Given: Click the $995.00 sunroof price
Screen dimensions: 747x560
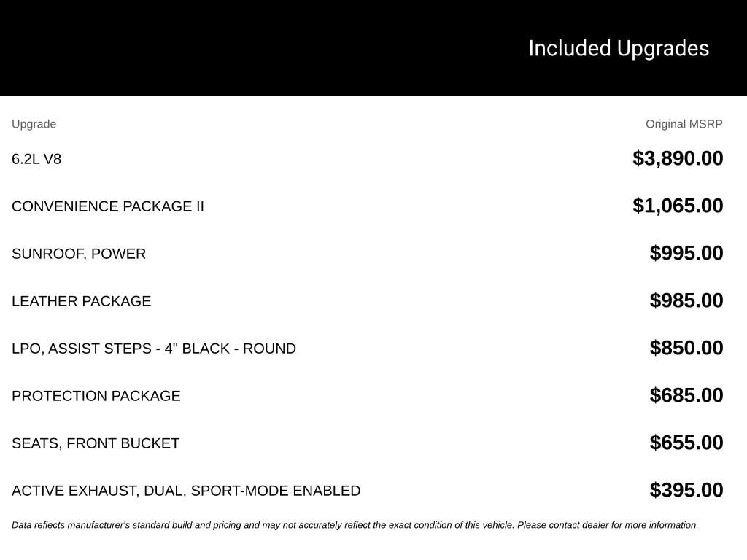Looking at the screenshot, I should click(686, 253).
